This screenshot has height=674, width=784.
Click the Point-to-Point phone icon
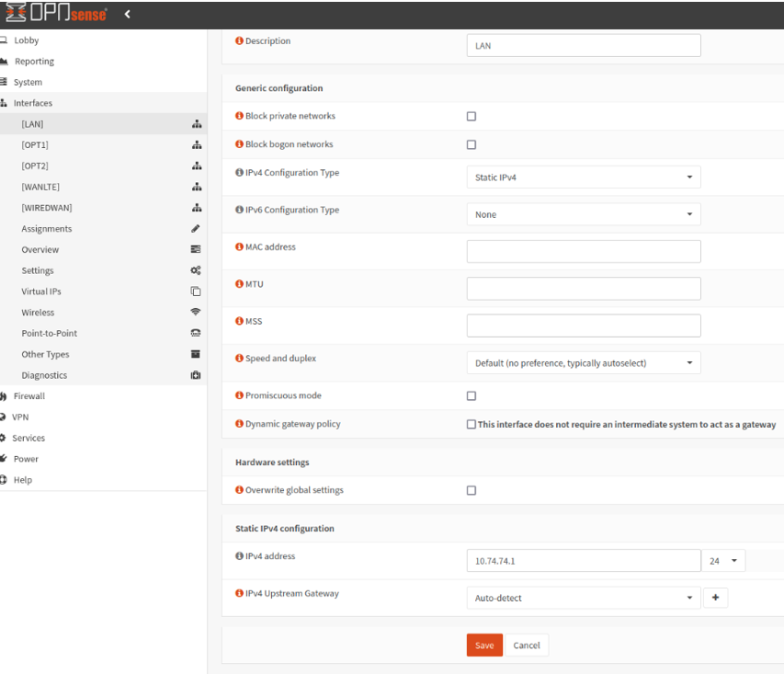[x=196, y=333]
